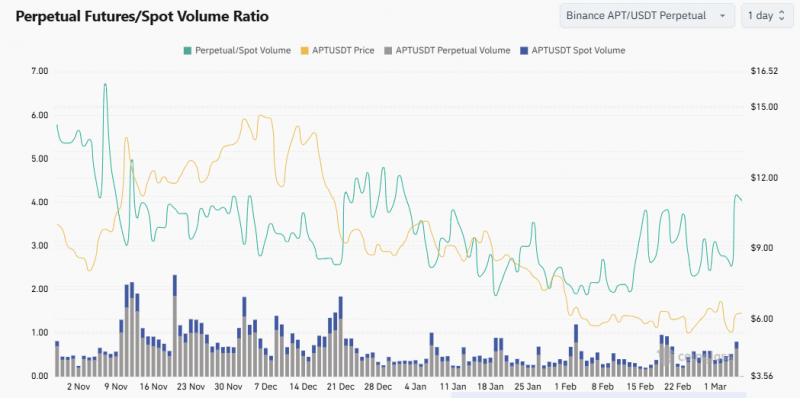
Task: Click the 2.00 left axis value
Action: coord(40,289)
